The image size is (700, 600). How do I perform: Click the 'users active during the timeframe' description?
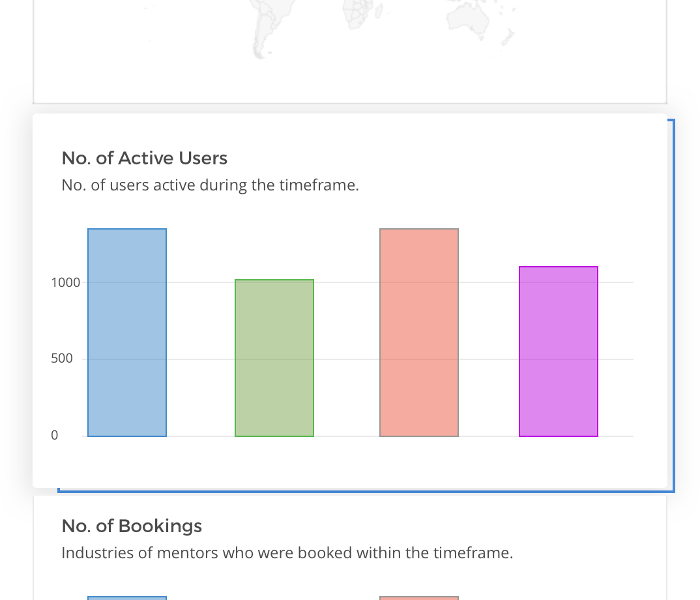pyautogui.click(x=211, y=185)
